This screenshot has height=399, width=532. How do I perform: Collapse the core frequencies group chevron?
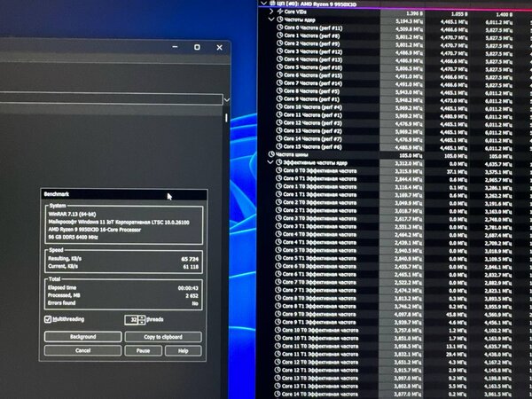click(x=271, y=20)
